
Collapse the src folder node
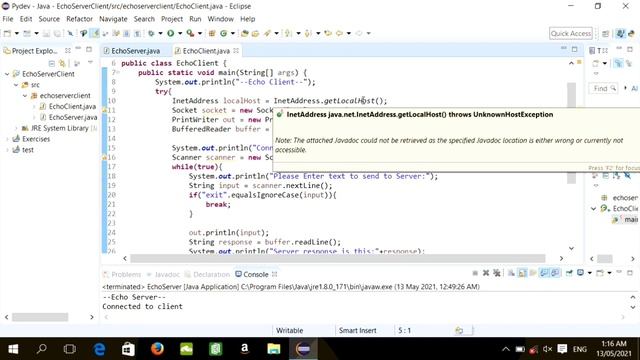[16, 85]
